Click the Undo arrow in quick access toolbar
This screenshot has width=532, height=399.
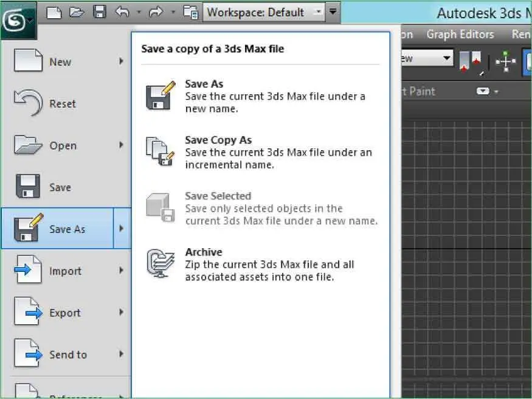pos(122,12)
